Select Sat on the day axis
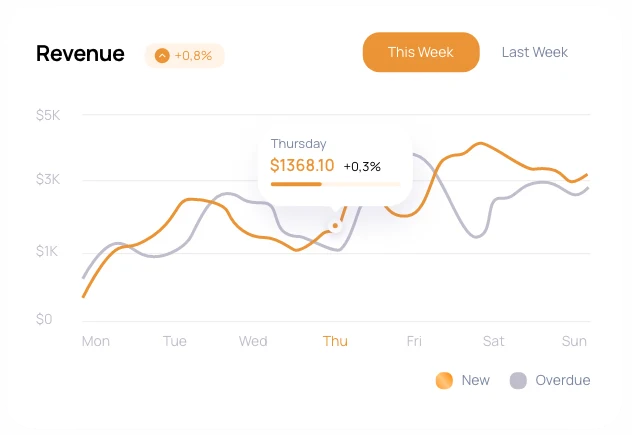Screen dimensions: 632x435 [x=494, y=341]
